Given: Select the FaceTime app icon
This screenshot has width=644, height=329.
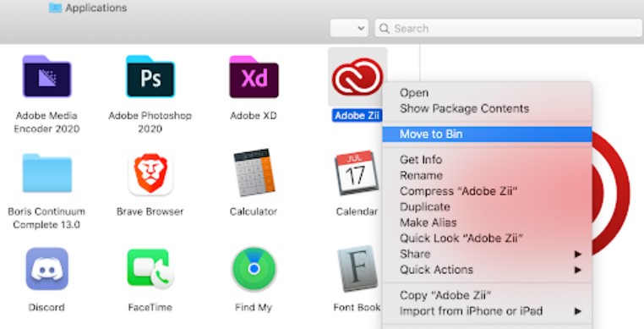Looking at the screenshot, I should tap(150, 269).
